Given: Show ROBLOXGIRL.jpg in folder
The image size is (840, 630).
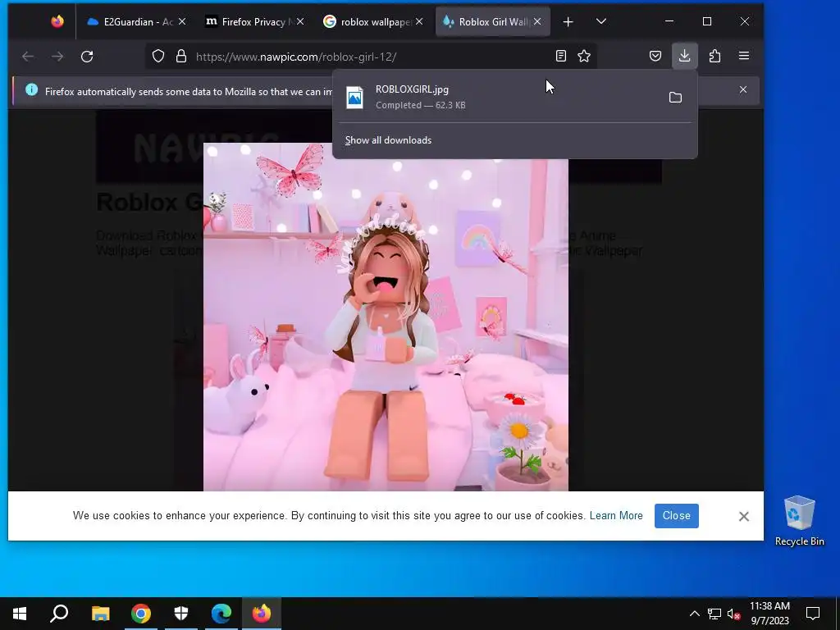Looking at the screenshot, I should pos(676,98).
